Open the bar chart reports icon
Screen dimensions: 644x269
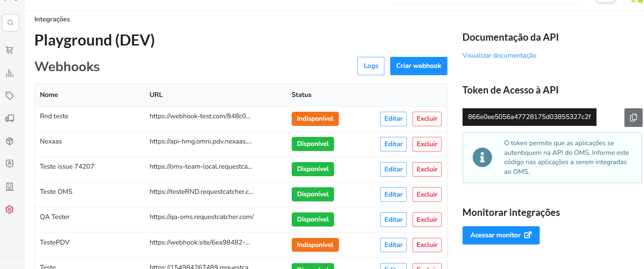tap(10, 73)
